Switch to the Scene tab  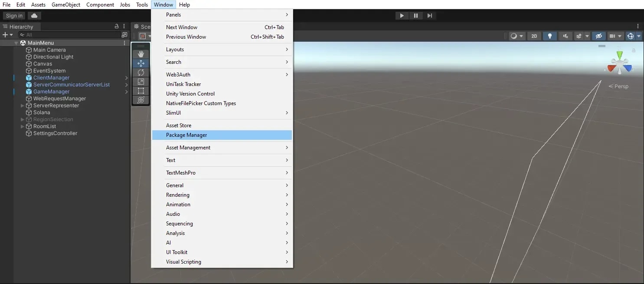tap(142, 26)
